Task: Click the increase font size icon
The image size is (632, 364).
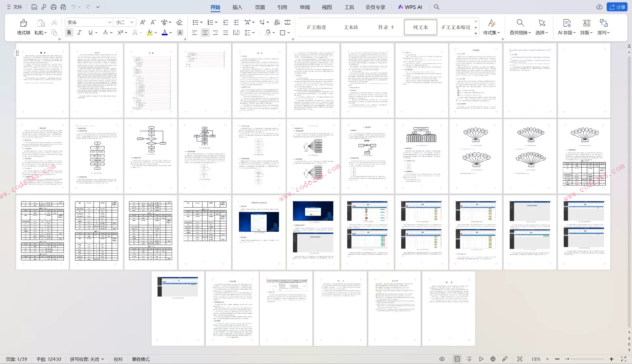Action: (x=143, y=22)
